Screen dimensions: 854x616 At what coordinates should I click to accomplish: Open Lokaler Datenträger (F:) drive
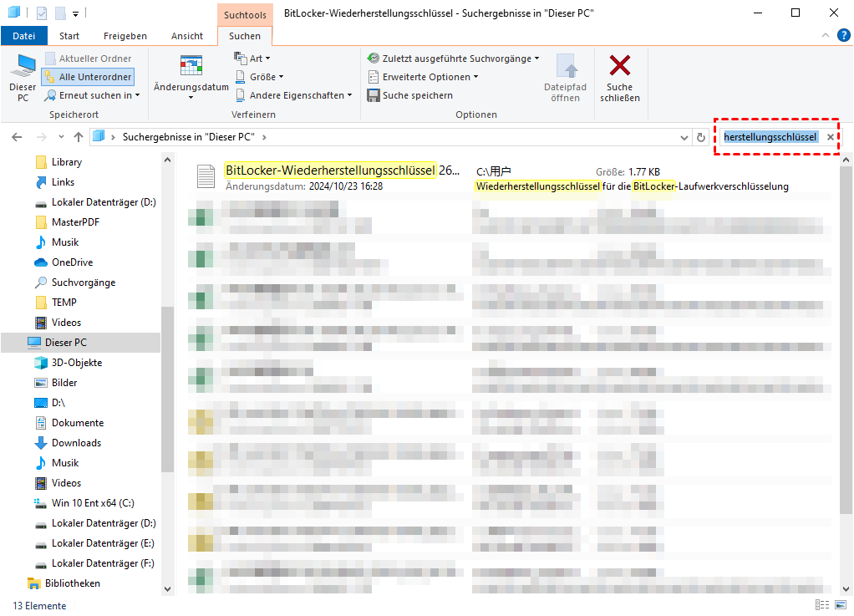pyautogui.click(x=103, y=563)
